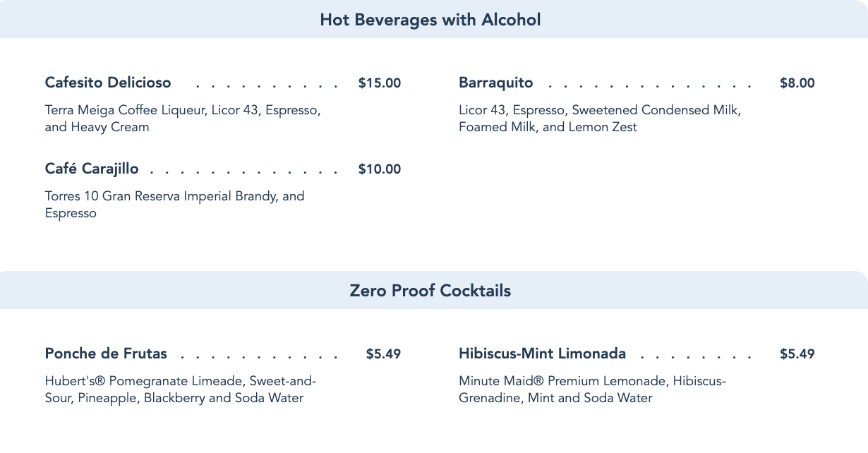Click the dotted leader line after Barraquito
Image resolution: width=868 pixels, height=453 pixels.
click(x=649, y=86)
